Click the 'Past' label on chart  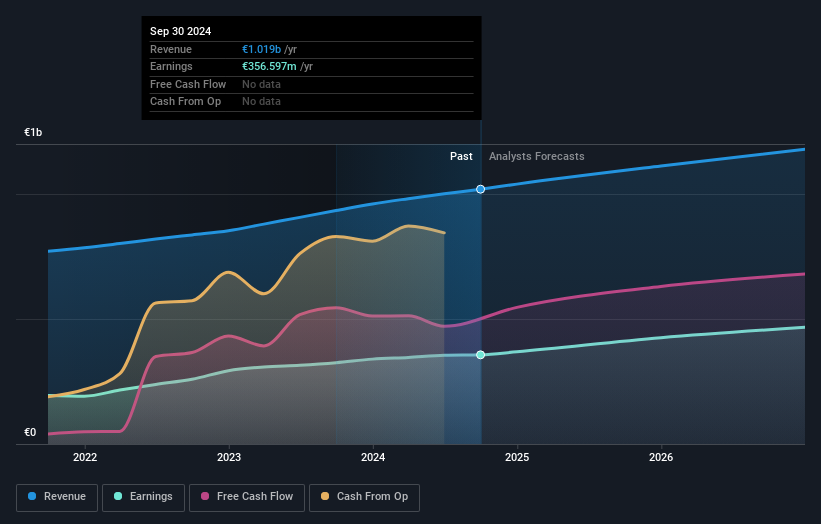[x=461, y=157]
